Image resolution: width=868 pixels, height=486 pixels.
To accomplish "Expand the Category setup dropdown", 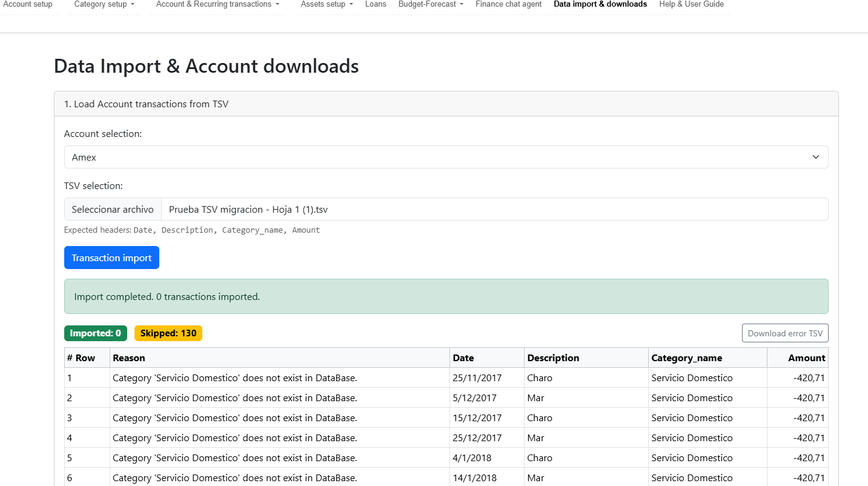I will pyautogui.click(x=104, y=4).
